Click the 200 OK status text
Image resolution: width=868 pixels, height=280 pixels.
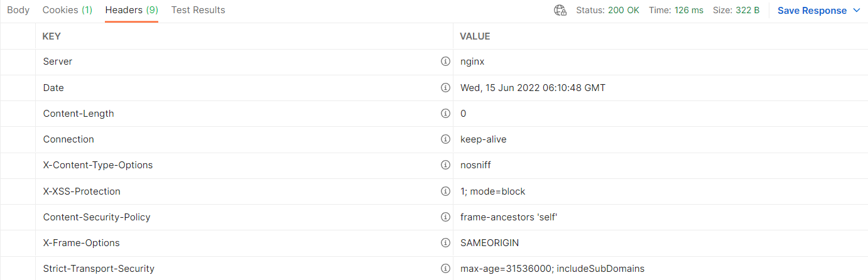point(624,11)
